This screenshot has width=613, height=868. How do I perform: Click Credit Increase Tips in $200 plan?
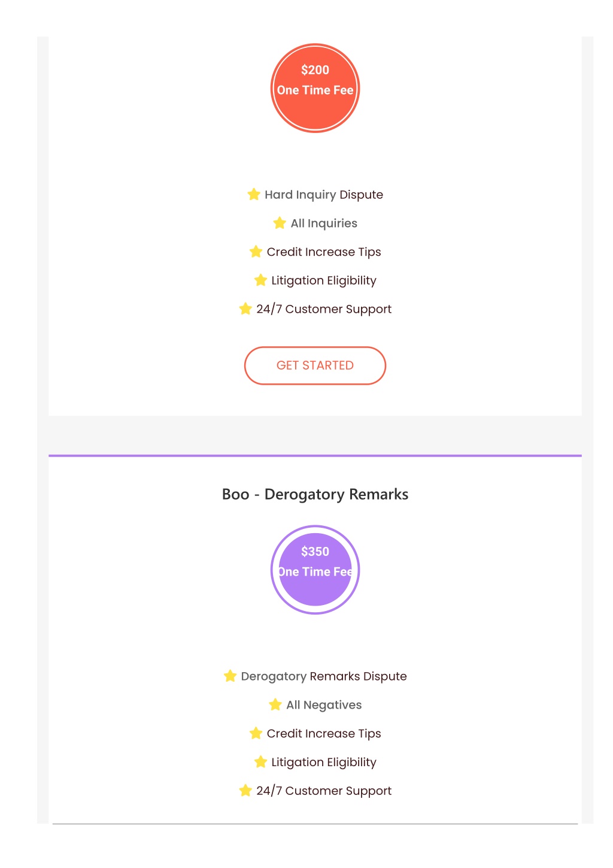click(324, 252)
